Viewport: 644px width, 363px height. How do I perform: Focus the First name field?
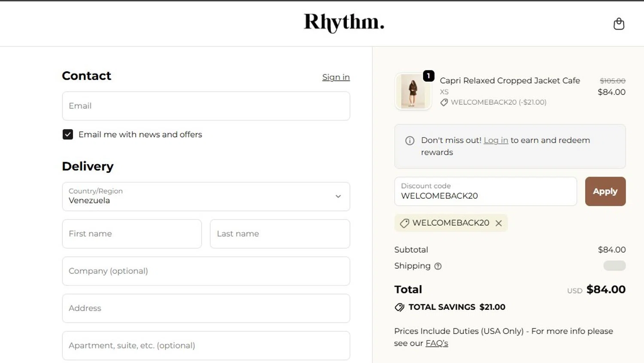(x=132, y=234)
